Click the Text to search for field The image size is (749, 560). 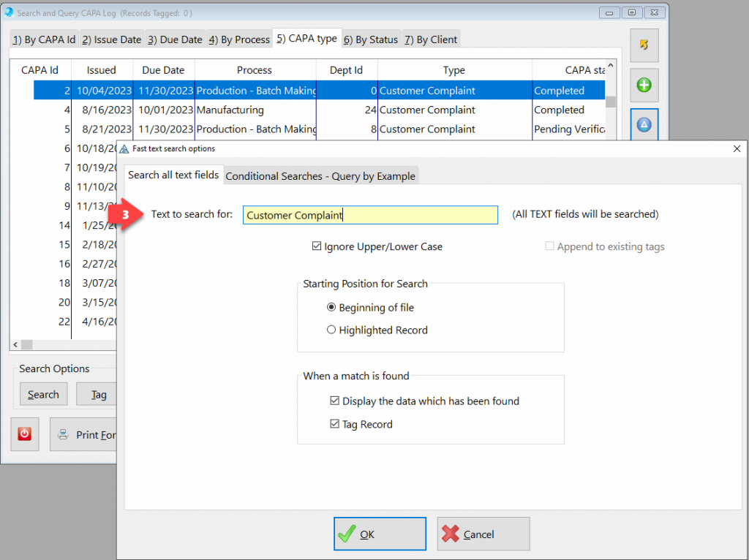pos(370,215)
